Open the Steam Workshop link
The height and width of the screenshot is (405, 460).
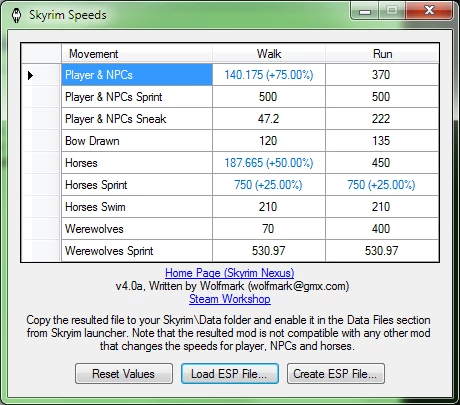tap(230, 299)
